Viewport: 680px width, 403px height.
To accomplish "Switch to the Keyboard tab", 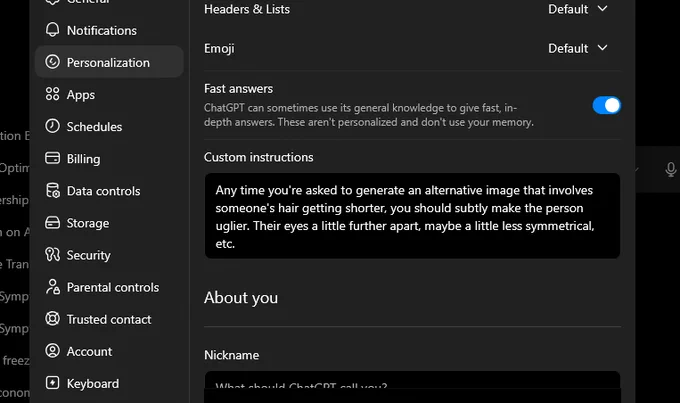I will (109, 383).
